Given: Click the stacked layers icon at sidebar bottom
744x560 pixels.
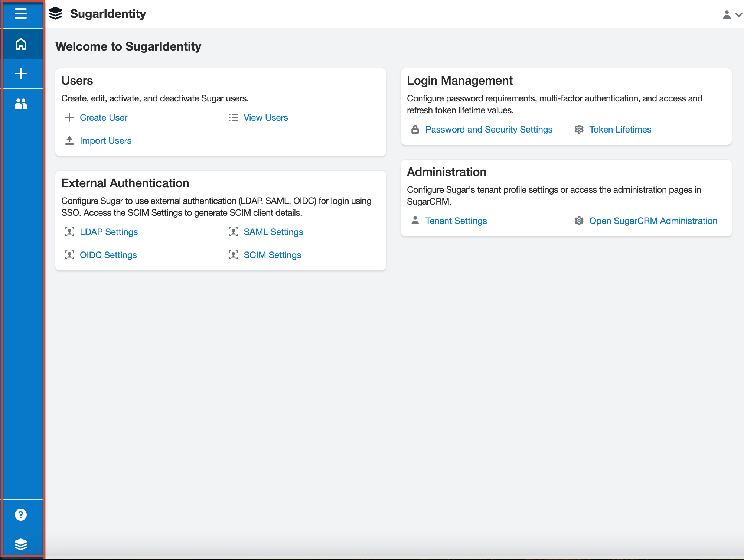Looking at the screenshot, I should tap(21, 544).
